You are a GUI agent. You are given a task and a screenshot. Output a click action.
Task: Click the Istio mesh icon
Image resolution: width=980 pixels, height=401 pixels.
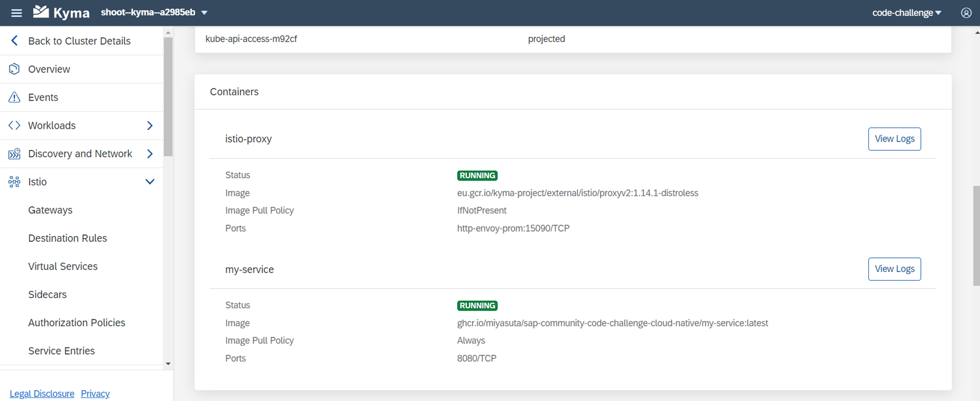(14, 182)
